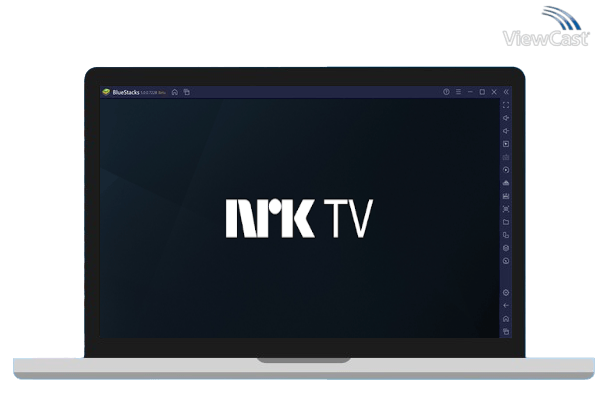Click the circular play macro icon
Screen dimensions: 602x414
[506, 170]
